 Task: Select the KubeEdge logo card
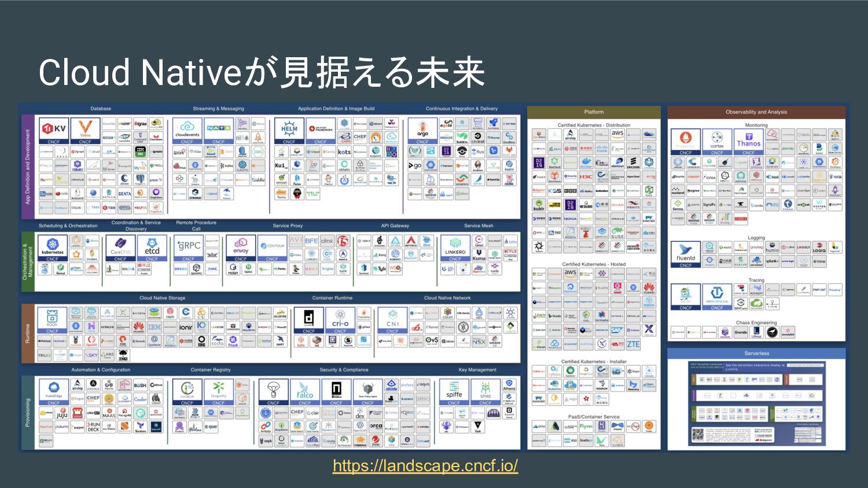point(54,392)
